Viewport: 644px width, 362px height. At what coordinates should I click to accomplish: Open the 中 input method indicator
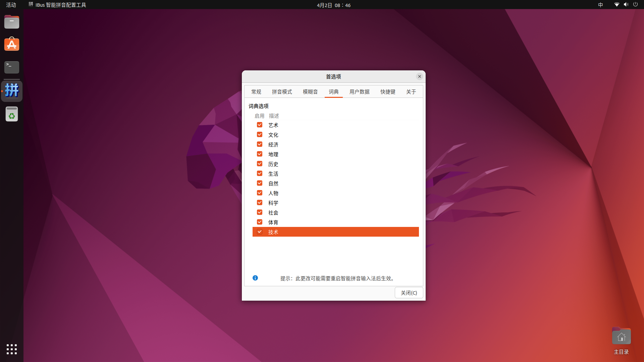pos(600,5)
